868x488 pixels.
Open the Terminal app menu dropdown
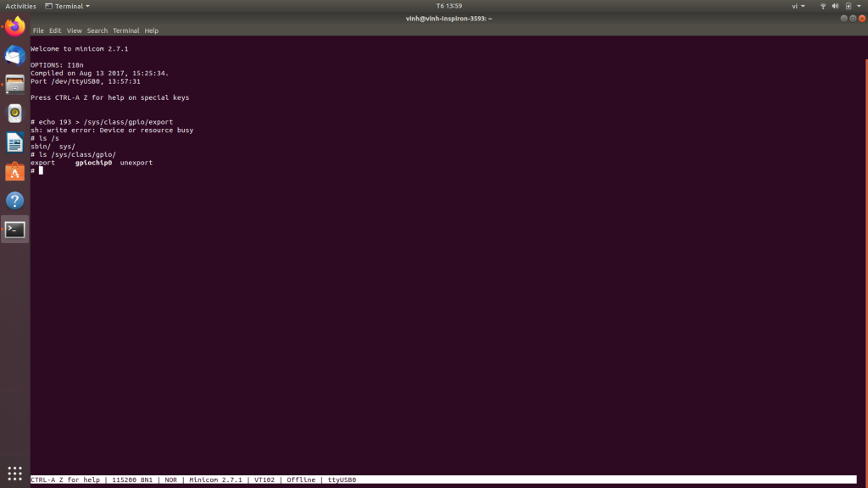[68, 6]
